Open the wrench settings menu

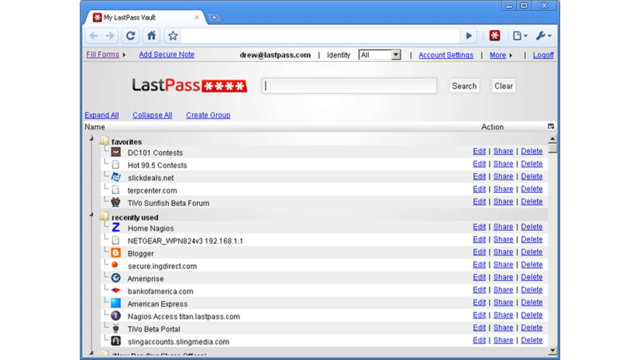pos(544,36)
